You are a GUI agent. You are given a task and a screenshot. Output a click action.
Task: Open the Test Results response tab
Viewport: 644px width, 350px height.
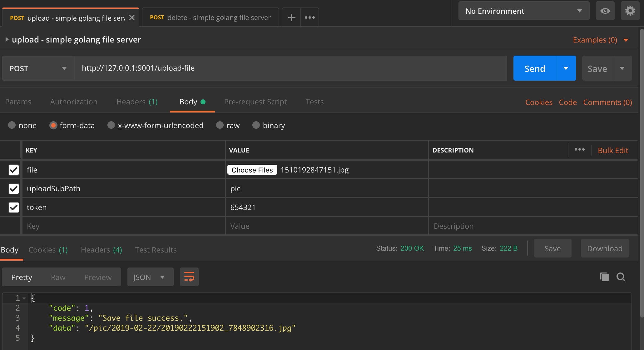[x=156, y=250]
